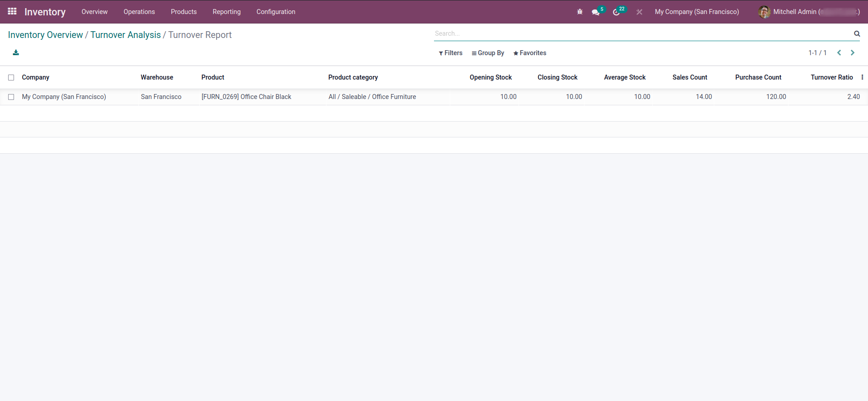Open the Reporting menu
Image resolution: width=868 pixels, height=401 pixels.
click(x=226, y=12)
